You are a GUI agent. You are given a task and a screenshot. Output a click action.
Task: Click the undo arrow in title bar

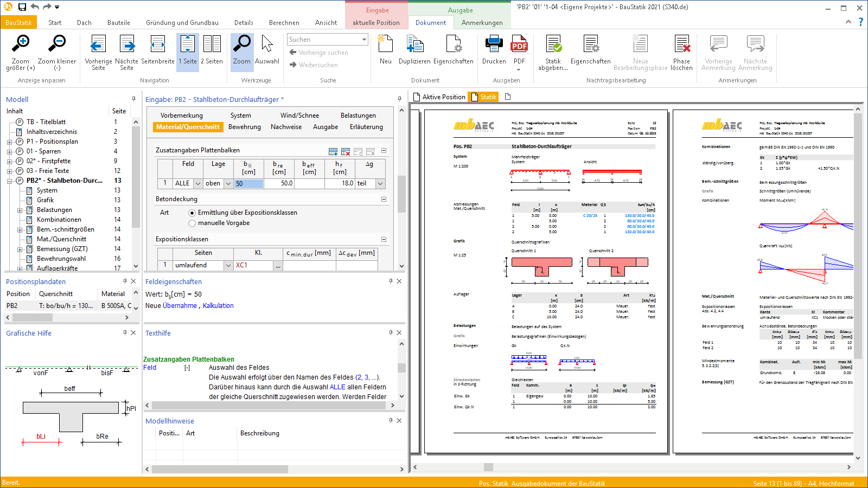click(35, 7)
